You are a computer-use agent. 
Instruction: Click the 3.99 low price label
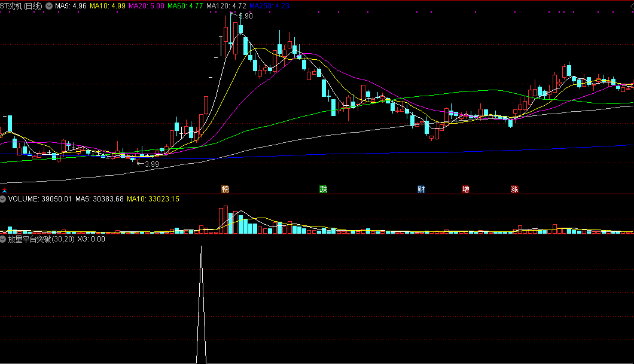pyautogui.click(x=151, y=164)
